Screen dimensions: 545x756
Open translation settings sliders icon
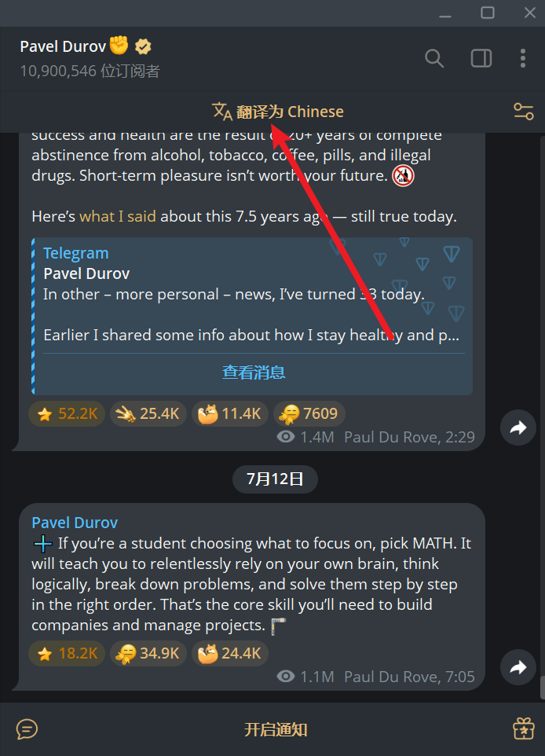[523, 112]
